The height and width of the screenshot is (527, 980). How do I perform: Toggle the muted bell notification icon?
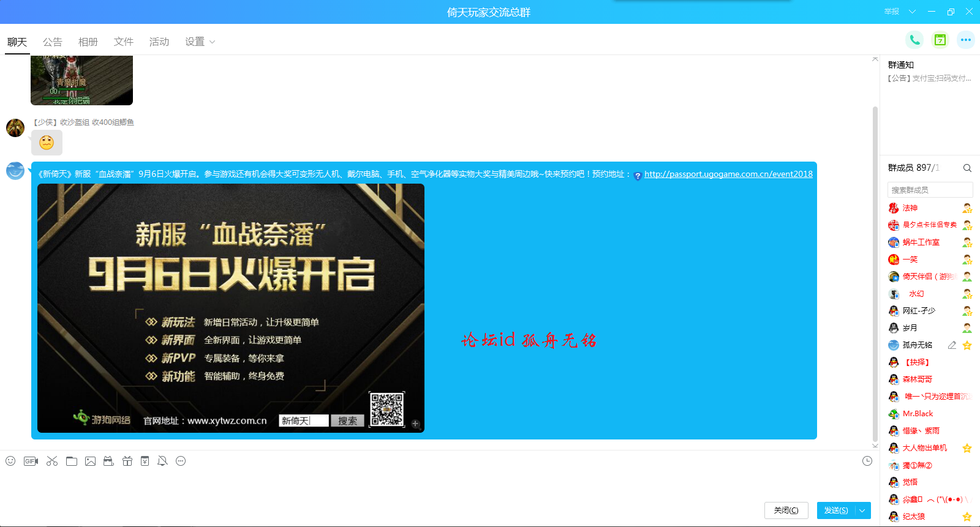click(162, 461)
